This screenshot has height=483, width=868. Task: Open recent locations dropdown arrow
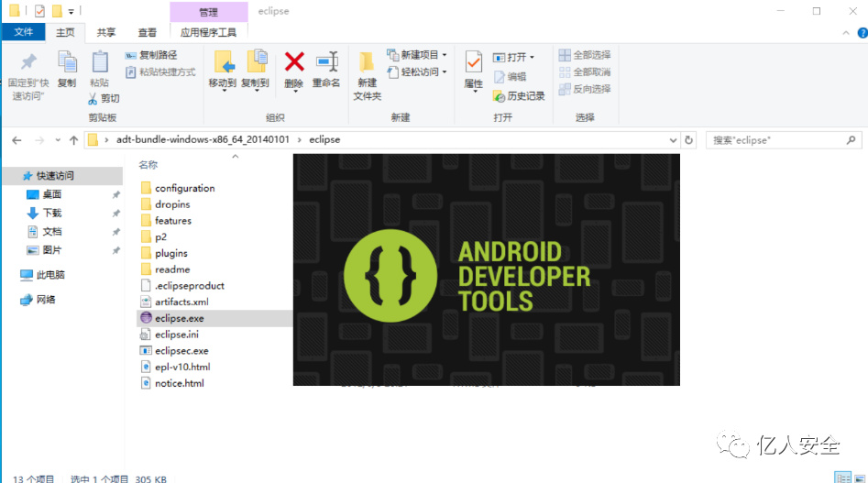click(x=58, y=140)
